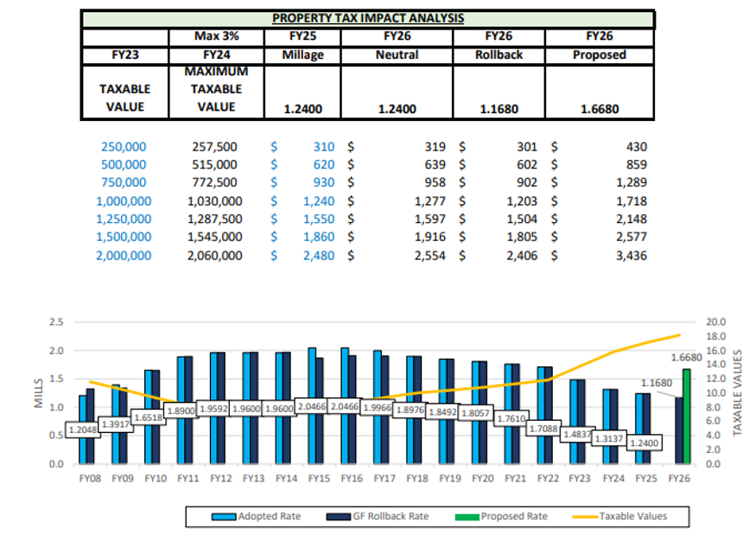
Task: Select the 1.7610 chart data label
Action: click(x=511, y=418)
